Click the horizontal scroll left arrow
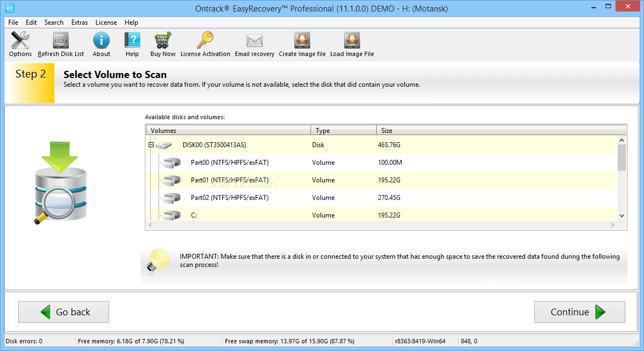The height and width of the screenshot is (351, 644). click(x=150, y=225)
